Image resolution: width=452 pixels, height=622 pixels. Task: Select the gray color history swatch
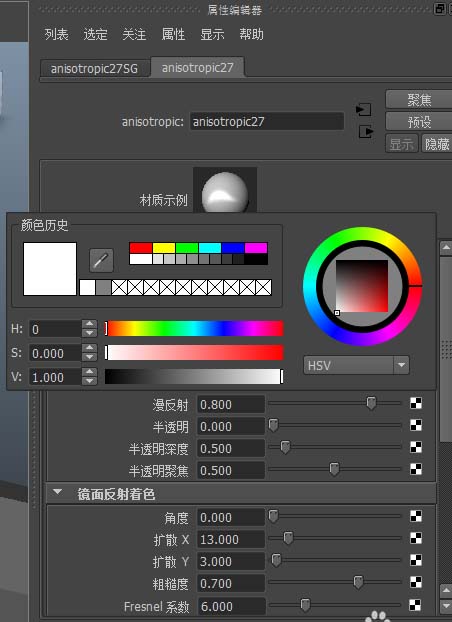[x=104, y=288]
